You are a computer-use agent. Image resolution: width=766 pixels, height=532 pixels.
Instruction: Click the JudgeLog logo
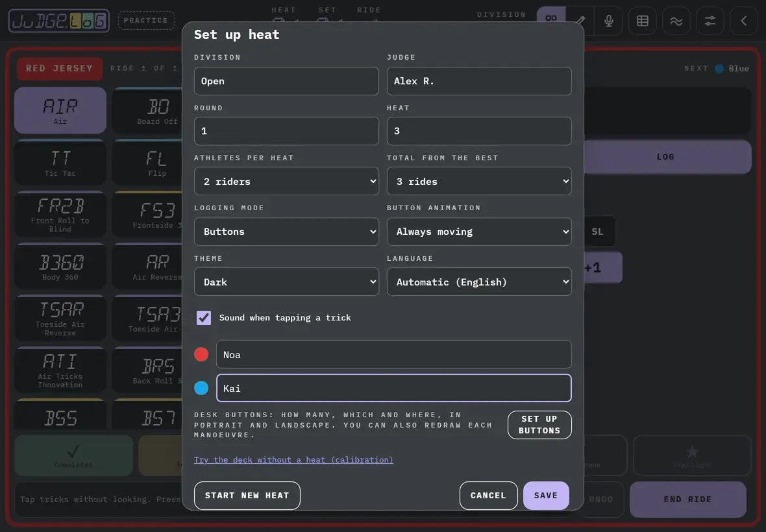59,21
